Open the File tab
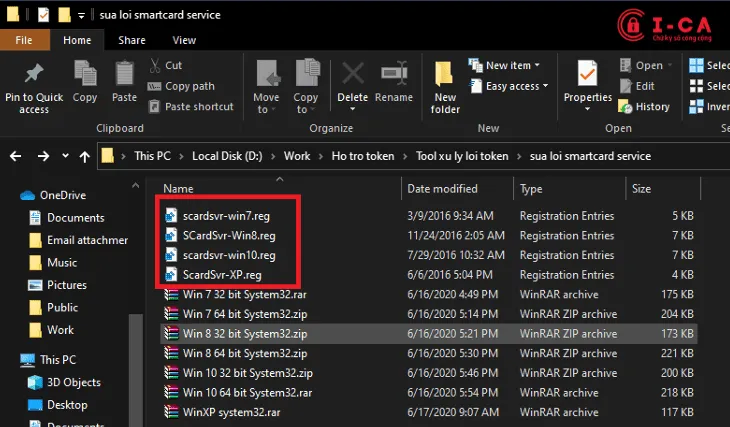The image size is (730, 427). pos(24,41)
